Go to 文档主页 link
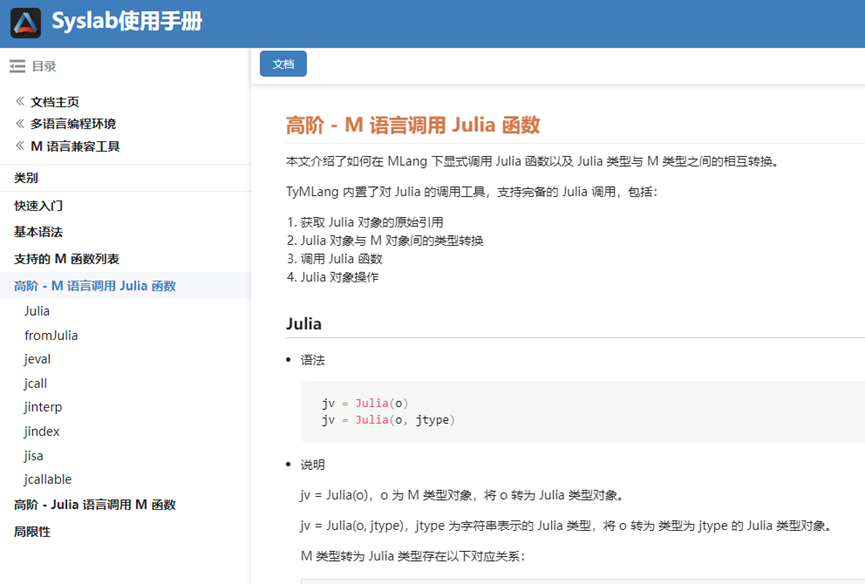This screenshot has width=865, height=584. (55, 102)
